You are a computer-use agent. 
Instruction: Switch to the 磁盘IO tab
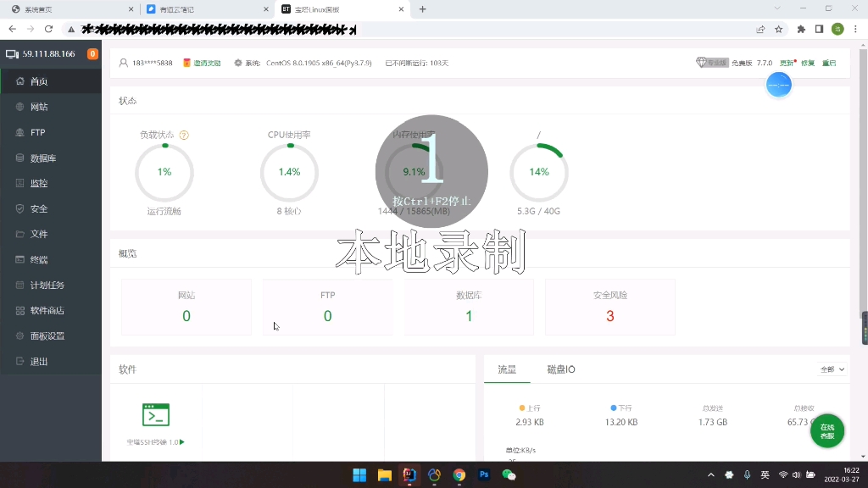pos(561,369)
